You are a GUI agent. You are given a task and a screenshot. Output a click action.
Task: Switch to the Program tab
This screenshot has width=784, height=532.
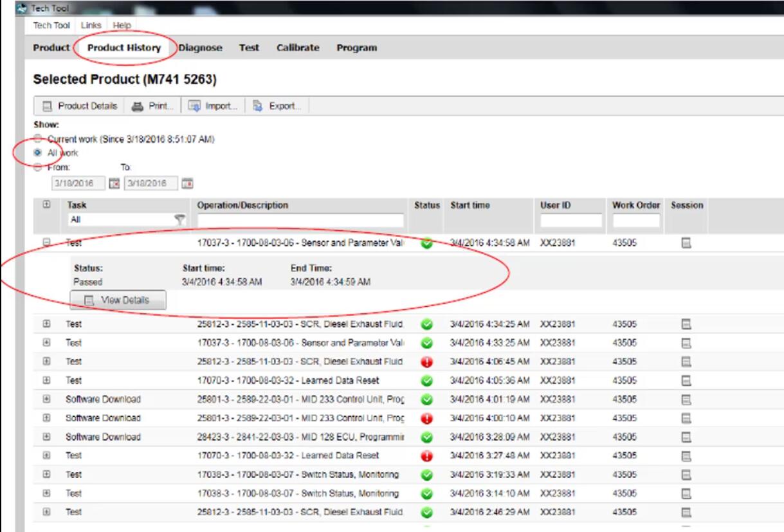(357, 48)
